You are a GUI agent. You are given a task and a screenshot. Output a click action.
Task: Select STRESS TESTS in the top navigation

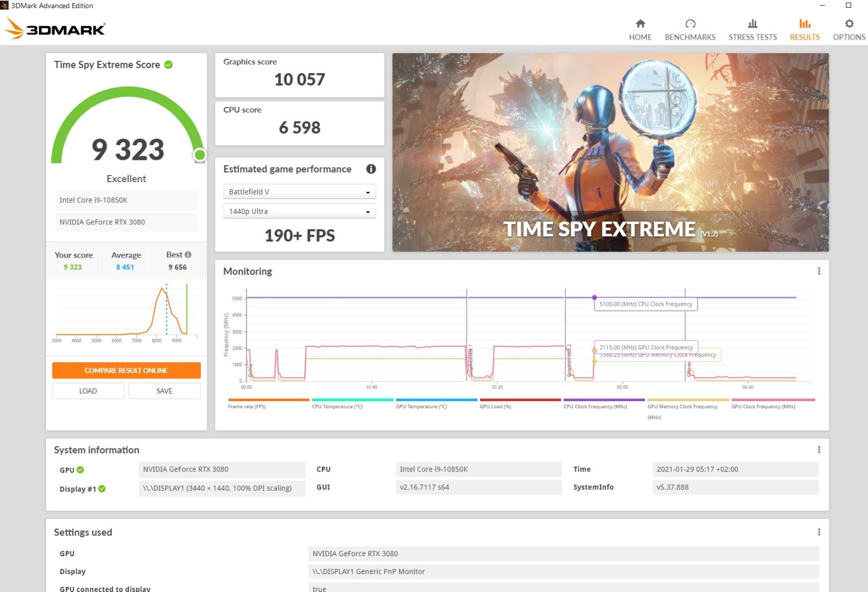pos(752,37)
